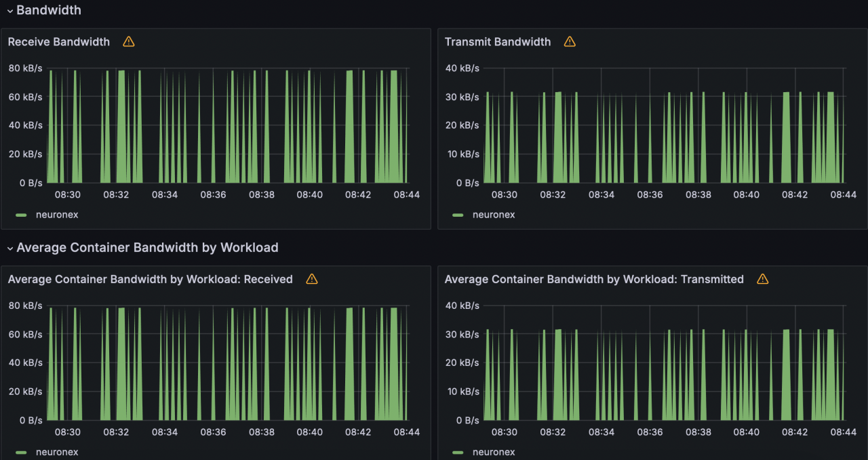Click green neuronex color swatch in Transmit Bandwidth legend
The height and width of the screenshot is (460, 868).
(458, 215)
